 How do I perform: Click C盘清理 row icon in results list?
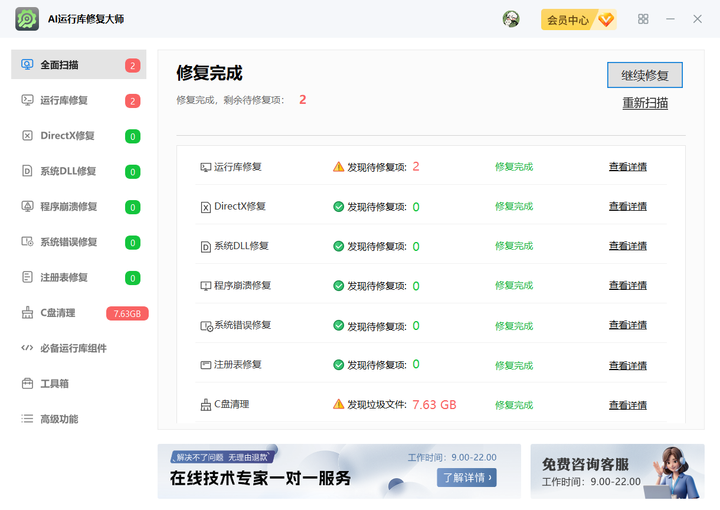point(205,404)
